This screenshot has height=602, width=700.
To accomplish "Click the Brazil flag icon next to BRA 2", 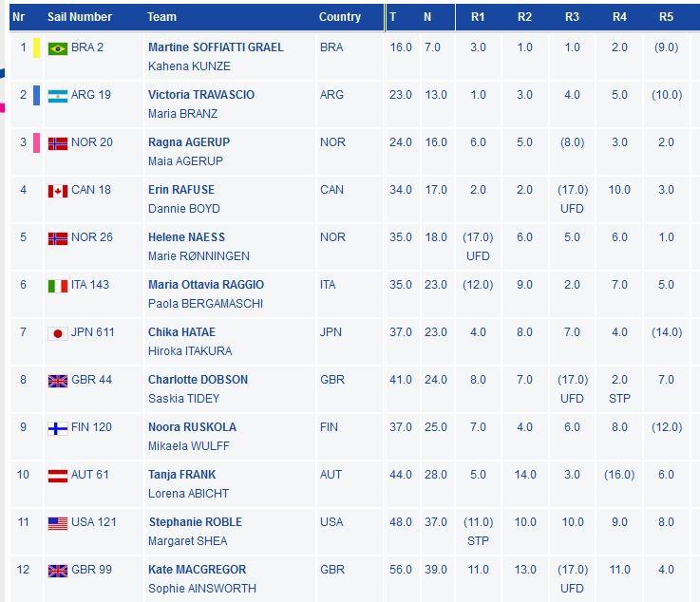I will (x=58, y=48).
